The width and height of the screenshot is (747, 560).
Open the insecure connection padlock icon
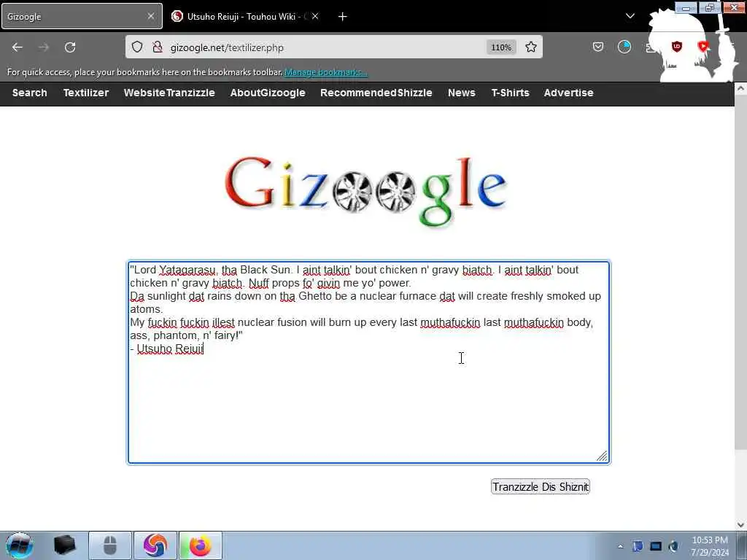[158, 47]
